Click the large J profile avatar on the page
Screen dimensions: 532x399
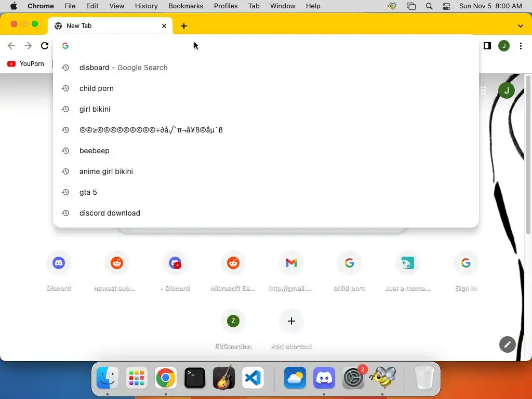[507, 90]
